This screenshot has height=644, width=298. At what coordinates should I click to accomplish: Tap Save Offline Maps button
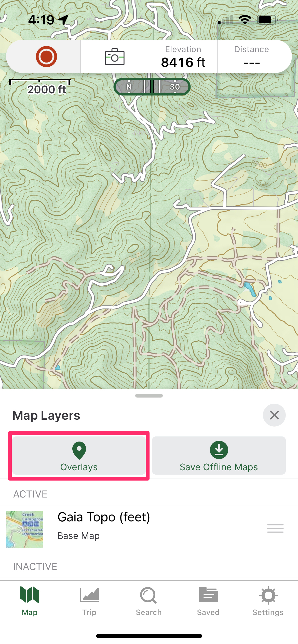[219, 456]
